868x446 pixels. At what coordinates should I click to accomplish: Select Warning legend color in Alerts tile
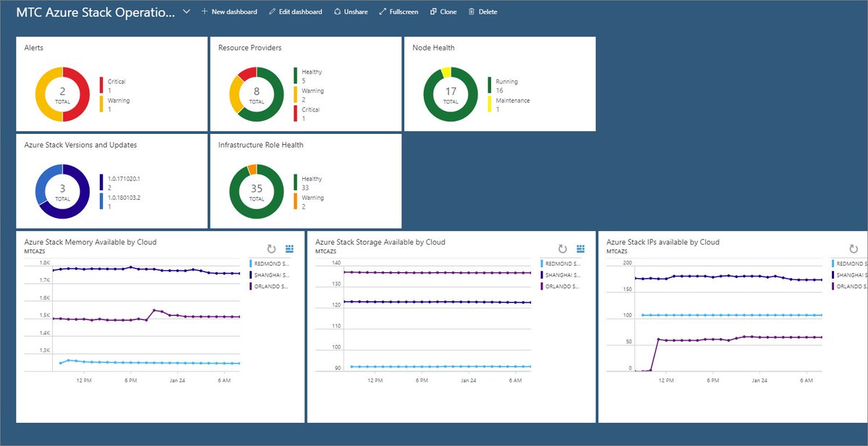(101, 104)
